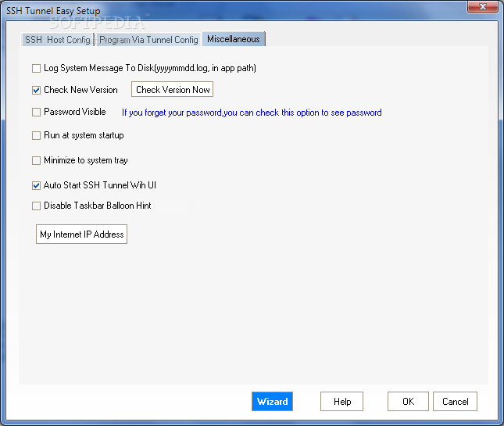The height and width of the screenshot is (426, 504).
Task: Open the Help button
Action: pos(342,401)
